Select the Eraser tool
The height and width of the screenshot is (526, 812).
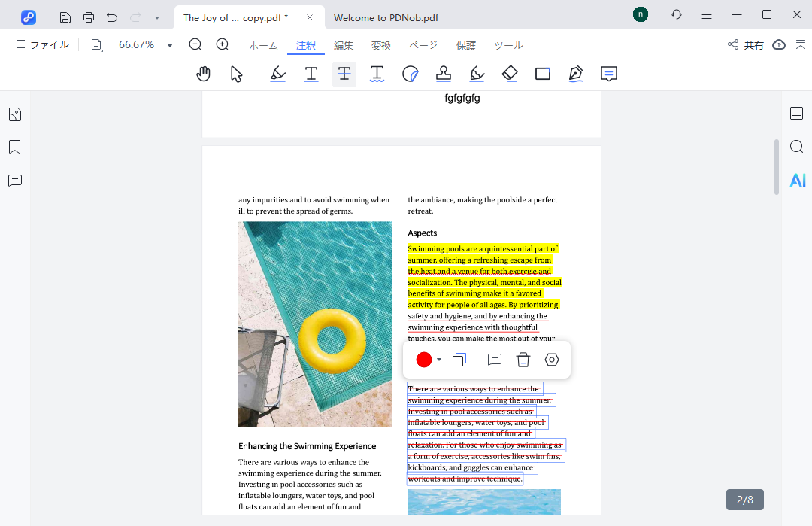[510, 74]
